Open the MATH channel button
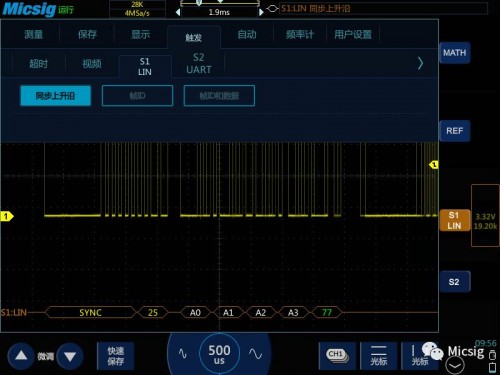 [455, 53]
